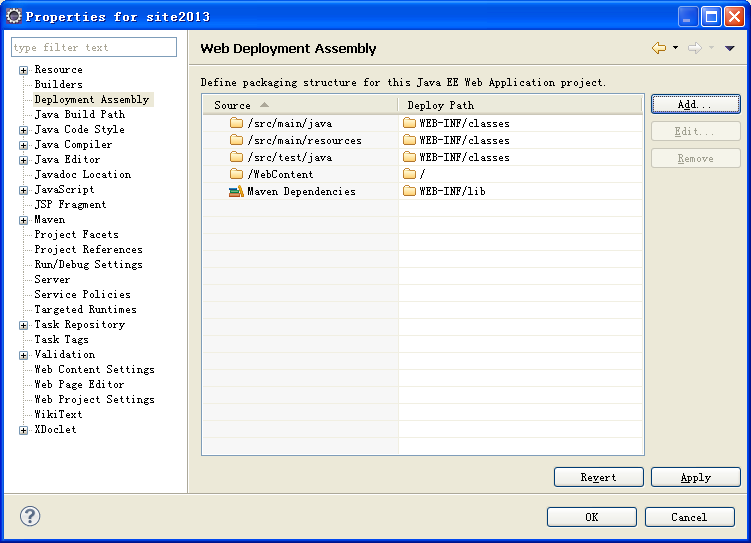Click folder icon of WEB-INF/lib deploy path
Viewport: 751px width, 543px height.
point(409,191)
